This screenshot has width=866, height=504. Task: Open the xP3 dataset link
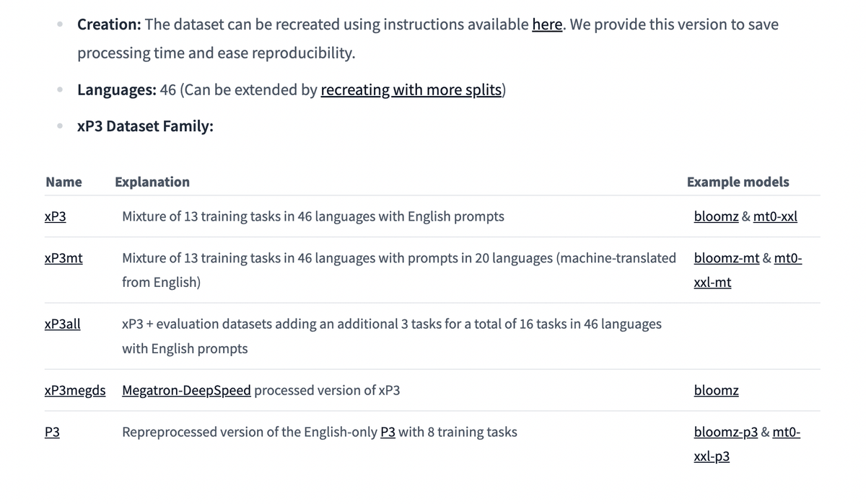[55, 216]
